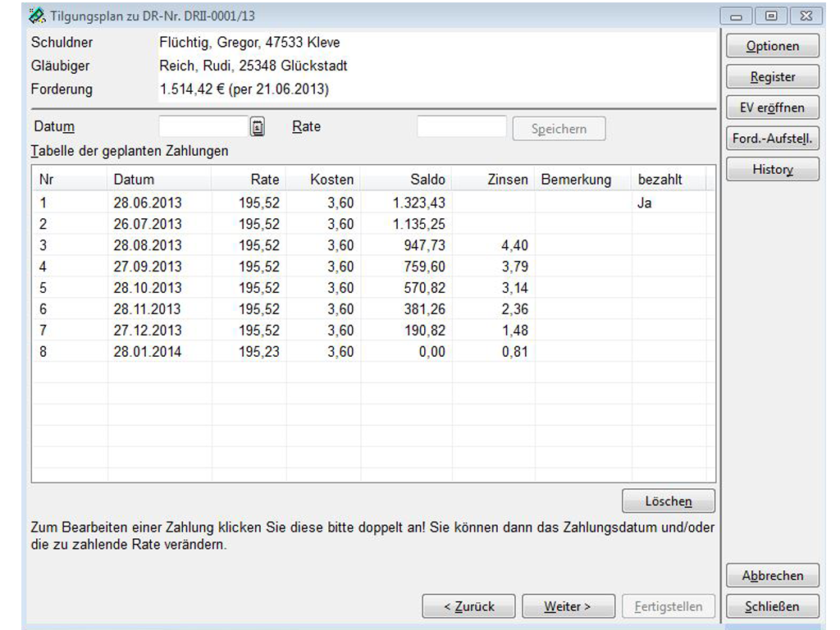Click the Zinsen column header
The height and width of the screenshot is (630, 840).
click(x=493, y=180)
